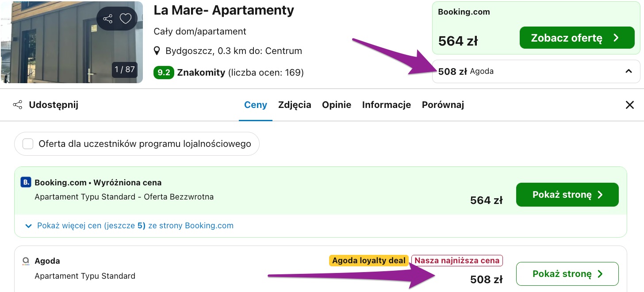The image size is (644, 292).
Task: Click the map pin icon next to Bydgoszcz
Action: [x=157, y=50]
